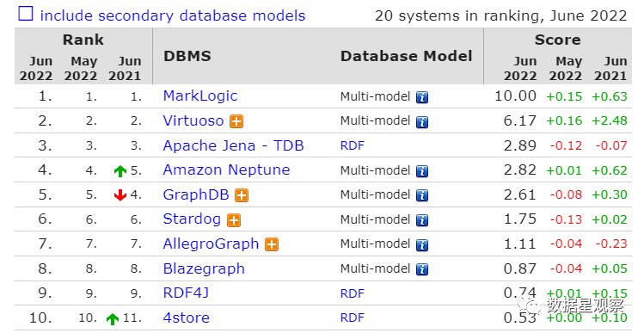
Task: Click the orange plus icon beside Virtuoso
Action: tap(236, 121)
